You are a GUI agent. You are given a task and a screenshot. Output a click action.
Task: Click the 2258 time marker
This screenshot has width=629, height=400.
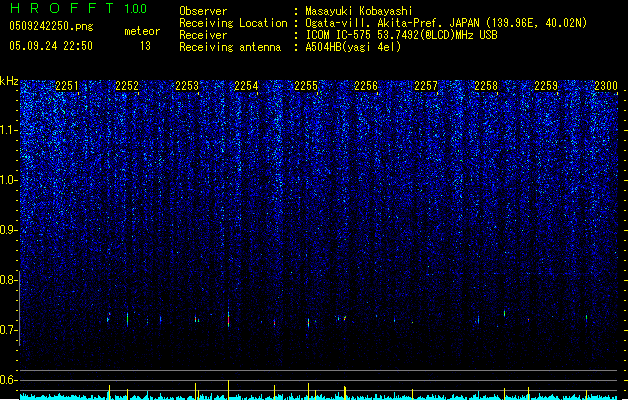point(486,86)
